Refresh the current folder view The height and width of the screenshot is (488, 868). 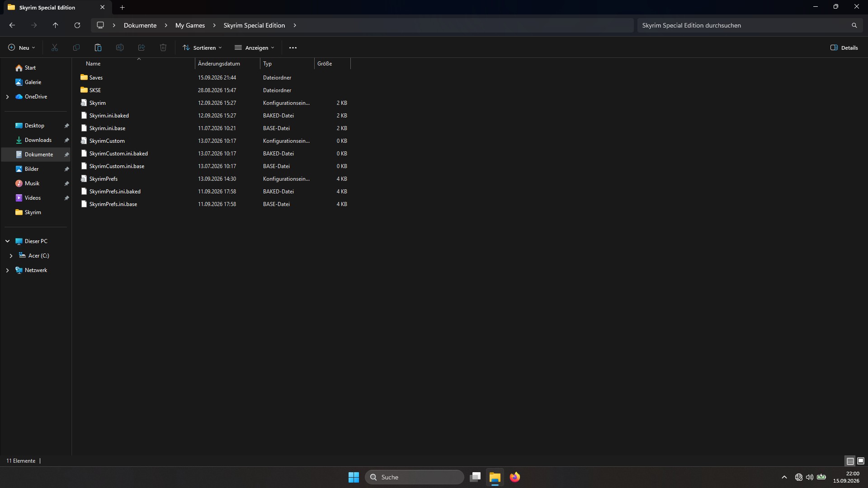click(x=77, y=25)
